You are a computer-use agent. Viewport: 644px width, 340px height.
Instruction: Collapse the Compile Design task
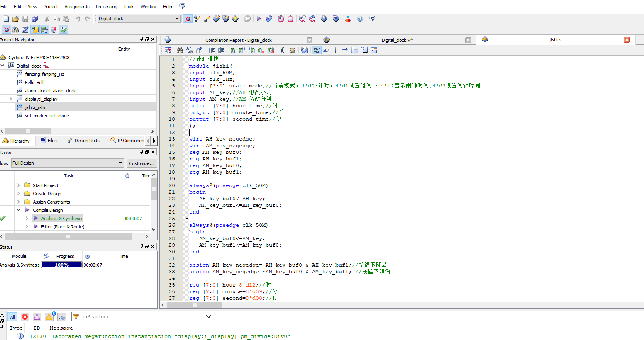(x=18, y=210)
